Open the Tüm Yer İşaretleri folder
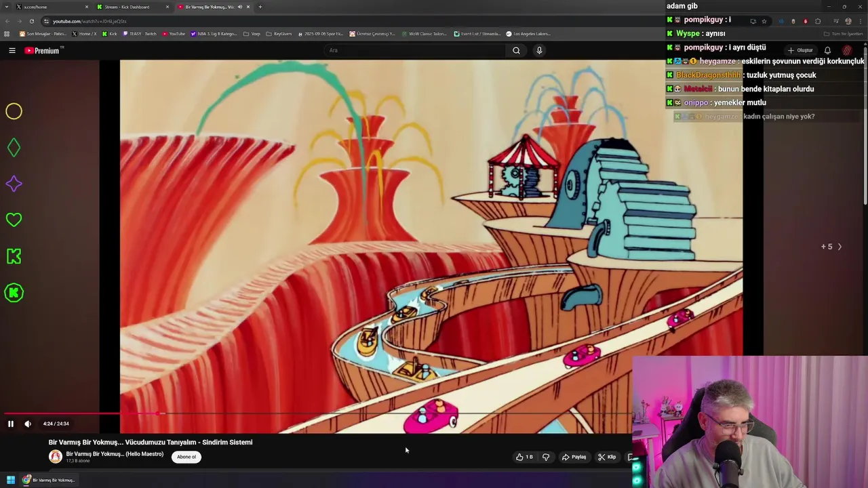 [x=844, y=34]
